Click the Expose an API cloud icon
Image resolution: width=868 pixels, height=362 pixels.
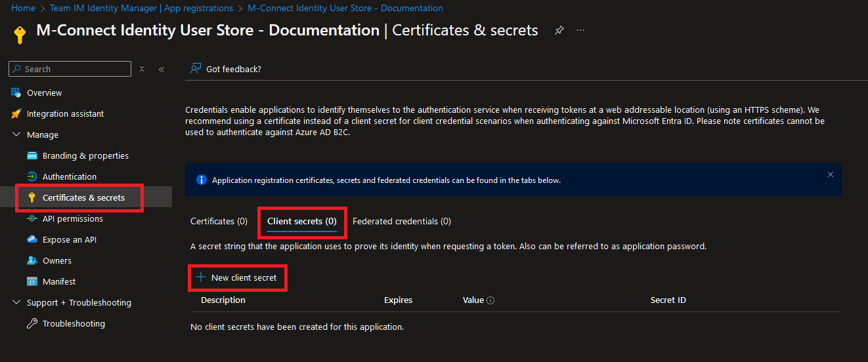pyautogui.click(x=32, y=239)
